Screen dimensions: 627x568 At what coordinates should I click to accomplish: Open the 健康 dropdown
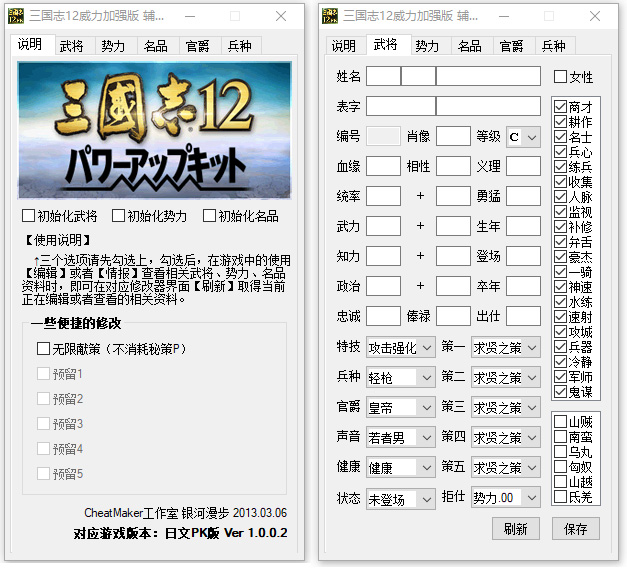click(x=401, y=467)
